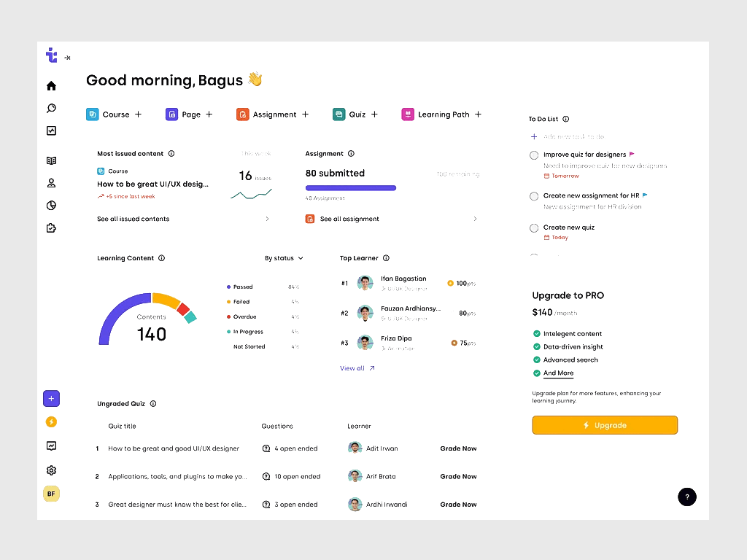Click the purple plus quick-create sidebar button
Image resolution: width=747 pixels, height=560 pixels.
click(x=51, y=398)
